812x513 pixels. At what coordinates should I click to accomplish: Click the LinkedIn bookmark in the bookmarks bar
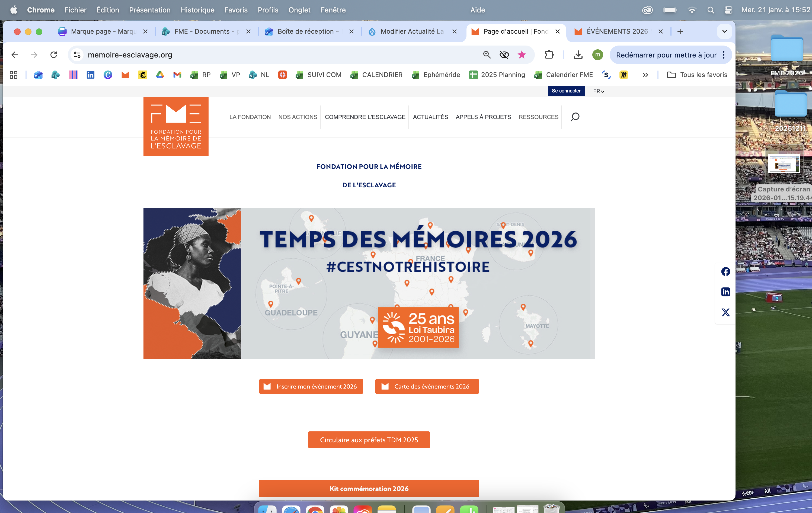pos(90,75)
